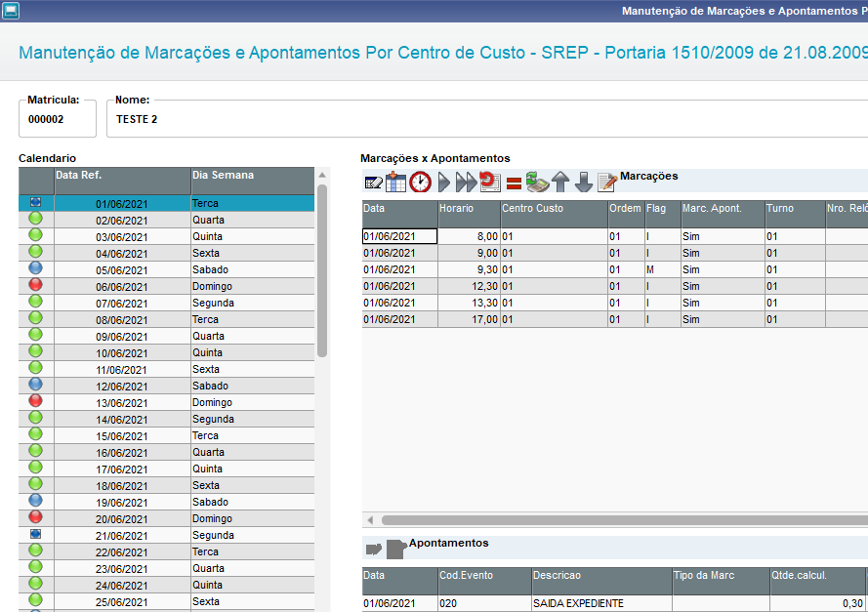
Task: Click the M flag cell
Action: point(663,269)
